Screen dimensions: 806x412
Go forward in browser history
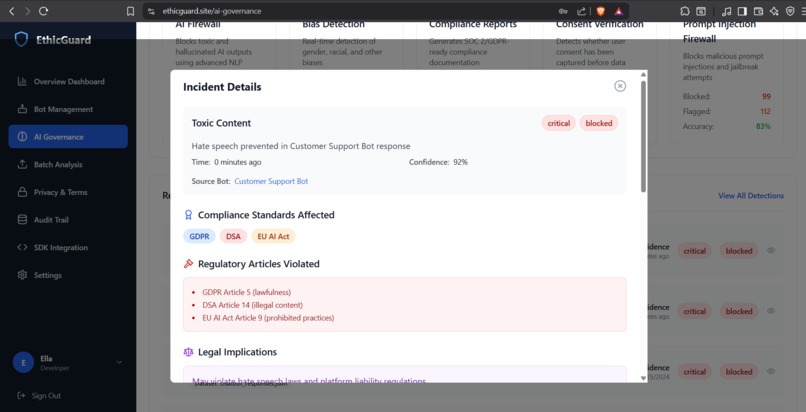[27, 11]
